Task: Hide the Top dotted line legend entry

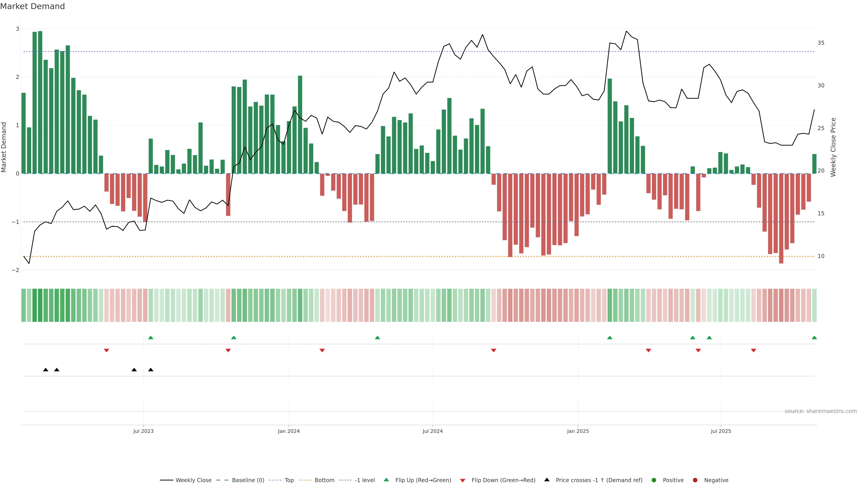Action: (289, 480)
